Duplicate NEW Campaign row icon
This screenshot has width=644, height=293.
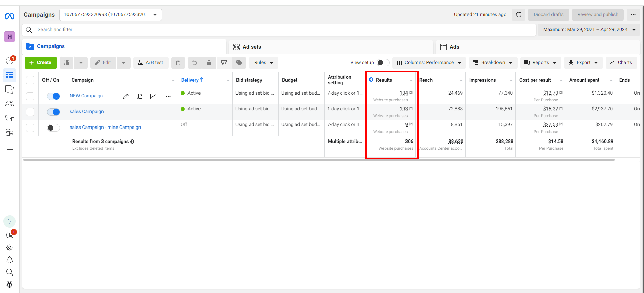139,97
